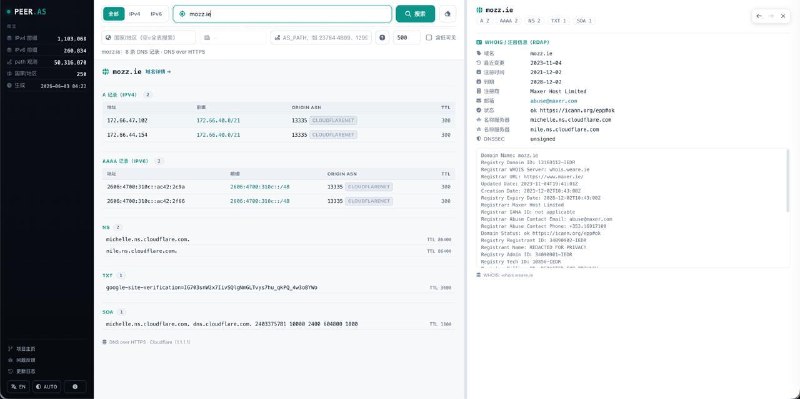Screen dimensions: 800x399
Task: Select the active green all-protocols tab
Action: pyautogui.click(x=114, y=14)
